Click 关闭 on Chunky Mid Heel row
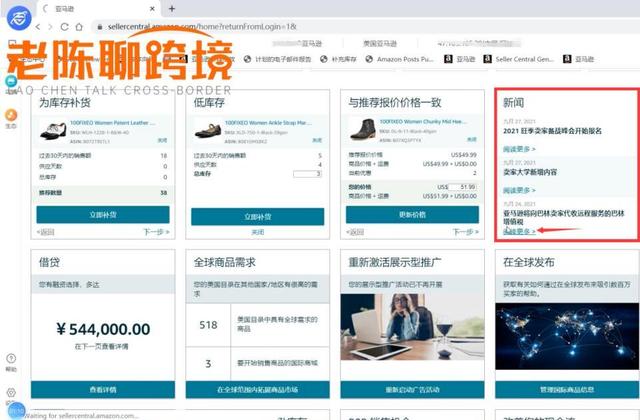The image size is (640, 420). [x=472, y=139]
